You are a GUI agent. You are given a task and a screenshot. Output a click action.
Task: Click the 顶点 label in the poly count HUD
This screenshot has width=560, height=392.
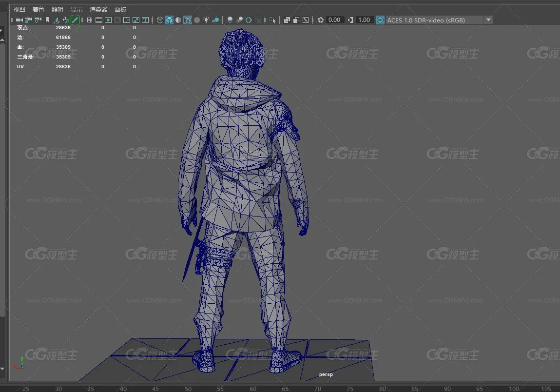tap(23, 27)
